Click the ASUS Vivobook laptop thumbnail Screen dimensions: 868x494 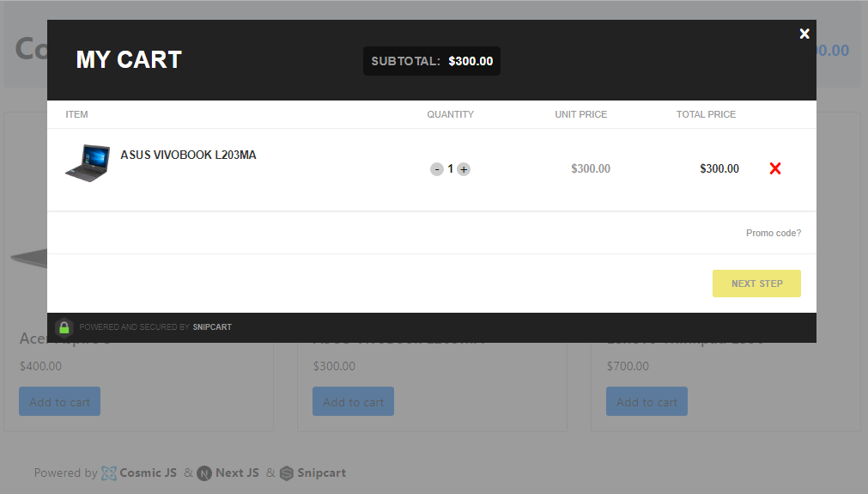tap(88, 163)
